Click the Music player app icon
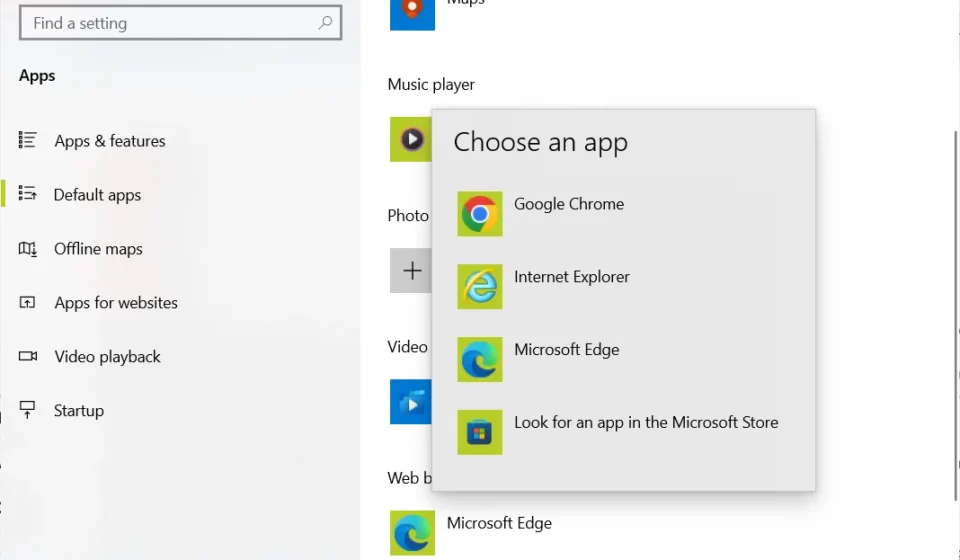Viewport: 960px width, 560px height. coord(411,140)
